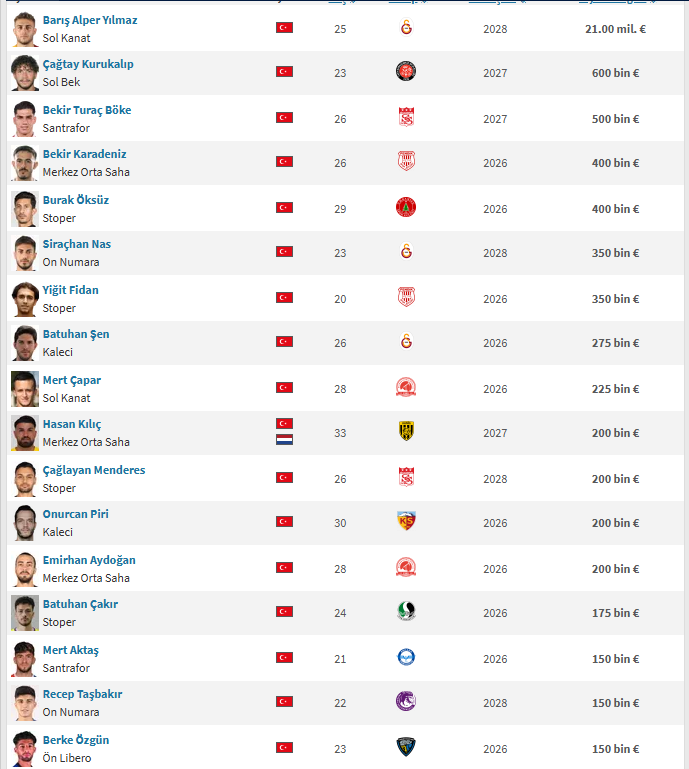
Task: Click the Galatasaray crest beside Barış Alper Yılmaz
Action: click(x=406, y=27)
